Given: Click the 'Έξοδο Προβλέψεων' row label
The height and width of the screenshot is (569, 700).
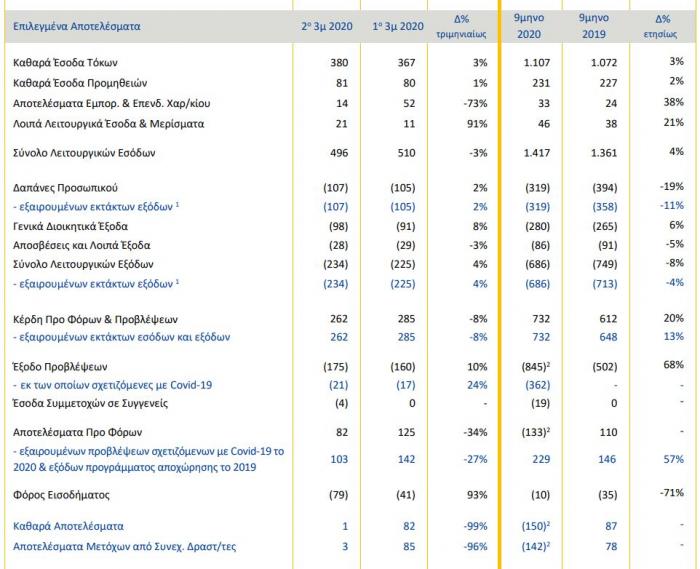Looking at the screenshot, I should (60, 366).
